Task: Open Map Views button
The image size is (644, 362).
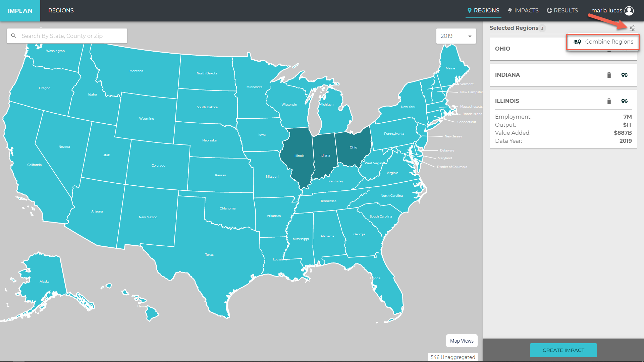Action: [x=462, y=341]
